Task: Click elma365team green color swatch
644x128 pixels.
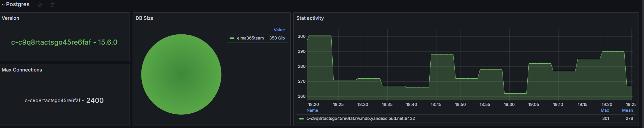Action: pos(232,38)
